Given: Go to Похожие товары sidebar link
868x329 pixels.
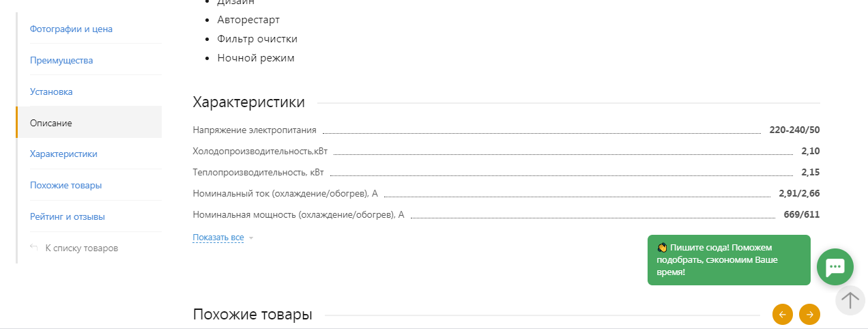Looking at the screenshot, I should pyautogui.click(x=66, y=185).
